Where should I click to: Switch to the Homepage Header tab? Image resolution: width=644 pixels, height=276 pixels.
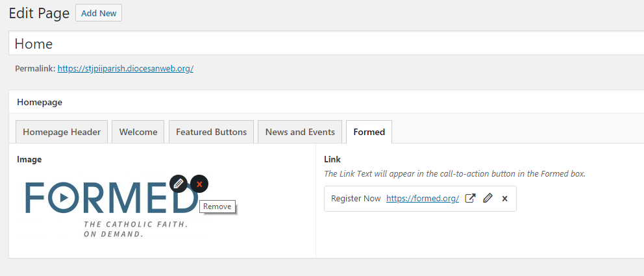point(62,132)
